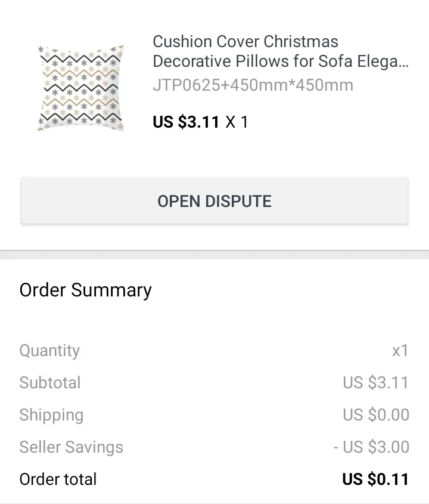This screenshot has height=504, width=429.
Task: Tap "Decorative Pillows for Sofa" title text
Action: 262,62
